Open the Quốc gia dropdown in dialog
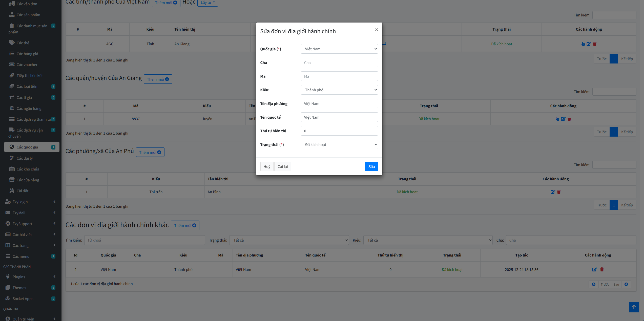644x321 pixels. click(339, 49)
